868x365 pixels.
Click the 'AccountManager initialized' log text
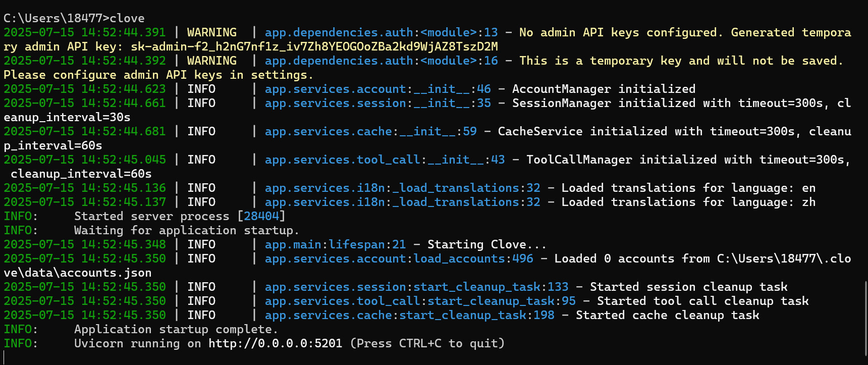604,89
